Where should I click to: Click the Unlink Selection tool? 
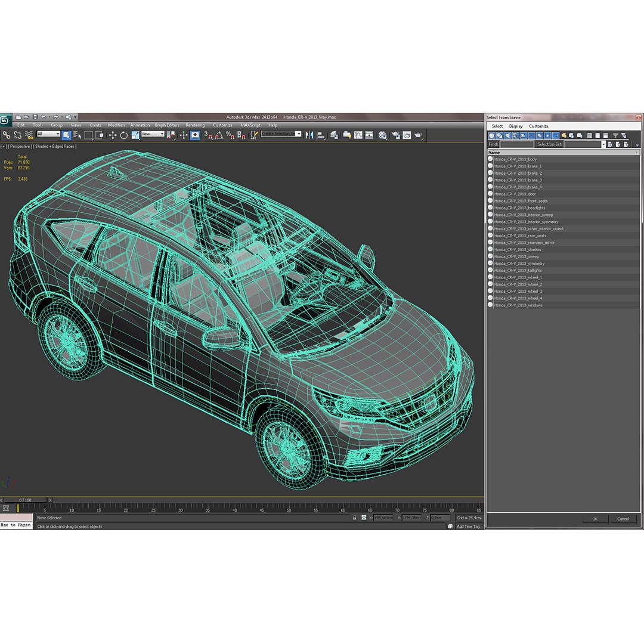17,135
